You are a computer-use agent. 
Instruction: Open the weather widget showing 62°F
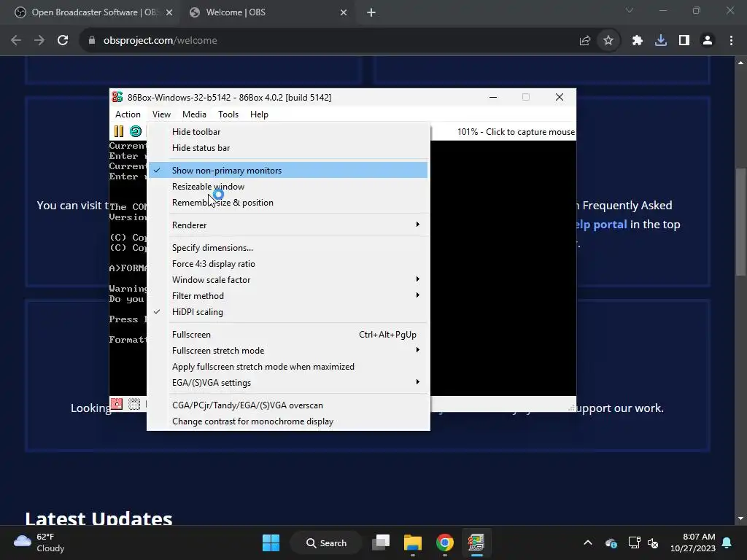click(x=39, y=542)
